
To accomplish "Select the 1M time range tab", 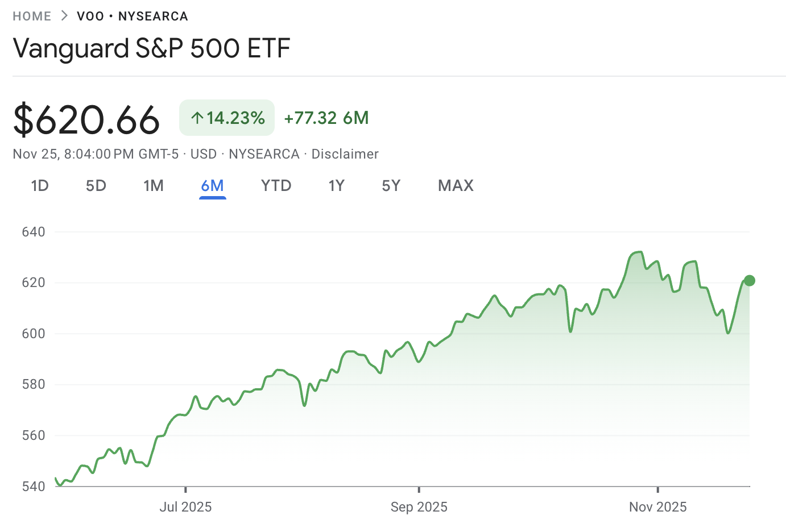I will click(154, 186).
